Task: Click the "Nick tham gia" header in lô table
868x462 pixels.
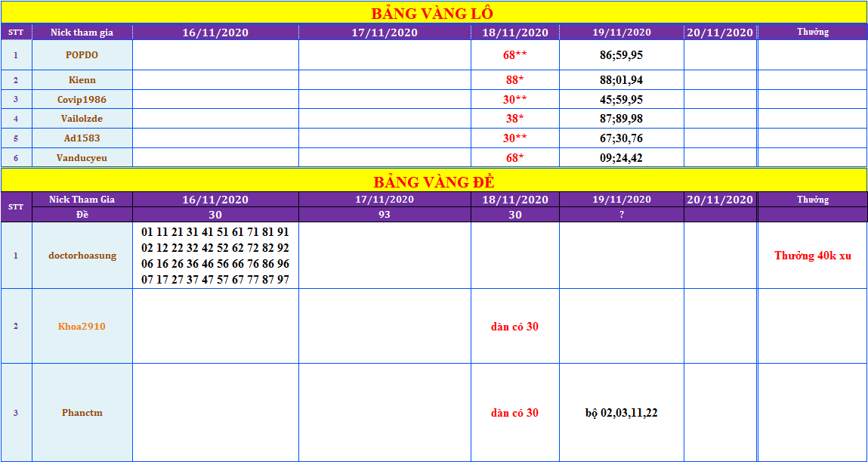Action: pos(82,33)
